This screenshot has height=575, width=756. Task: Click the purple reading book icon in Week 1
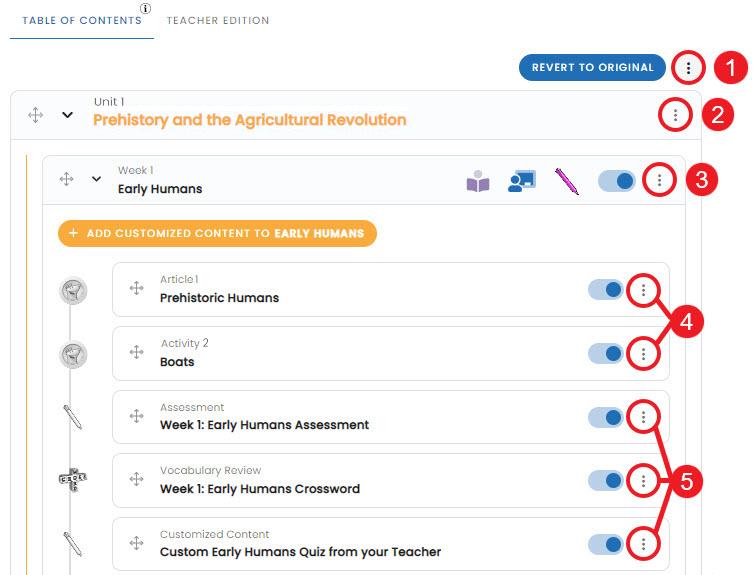click(478, 181)
